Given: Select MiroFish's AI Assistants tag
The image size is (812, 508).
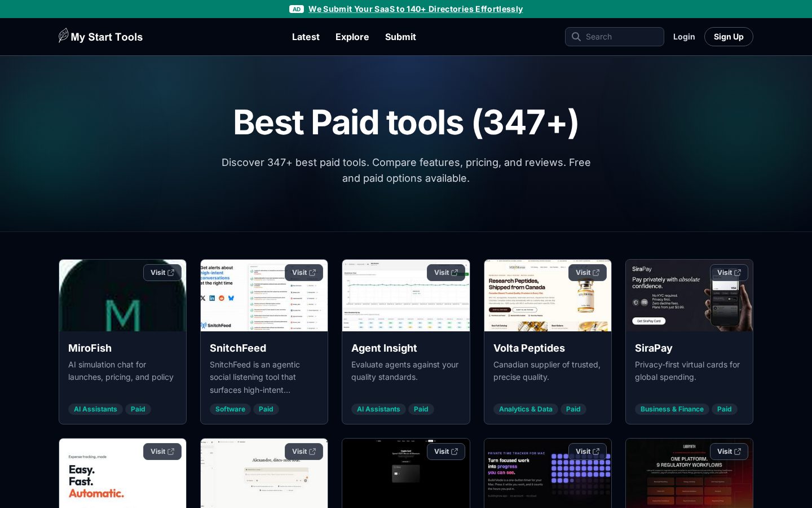Looking at the screenshot, I should (95, 409).
